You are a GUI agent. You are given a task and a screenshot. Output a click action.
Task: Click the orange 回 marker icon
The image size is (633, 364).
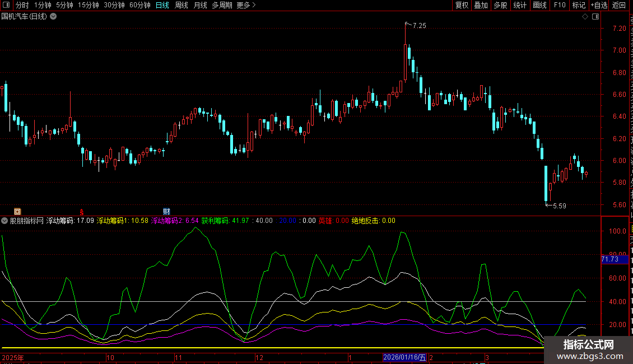point(17,211)
